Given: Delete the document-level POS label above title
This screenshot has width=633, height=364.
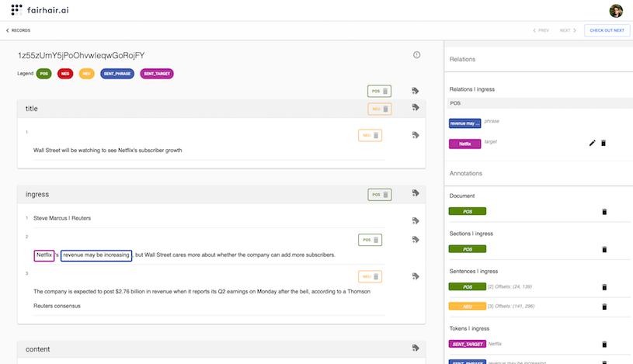Looking at the screenshot, I should point(385,92).
